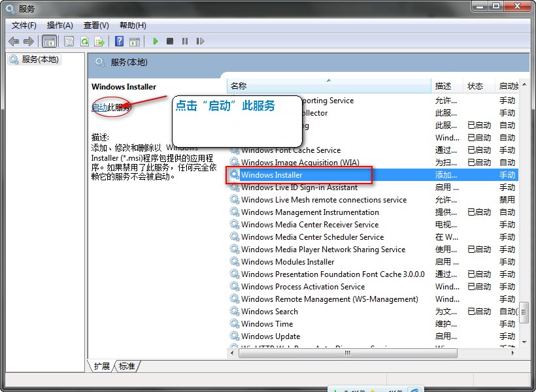Click the 启动 link to start service
Viewport: 536px width, 392px height.
[99, 107]
